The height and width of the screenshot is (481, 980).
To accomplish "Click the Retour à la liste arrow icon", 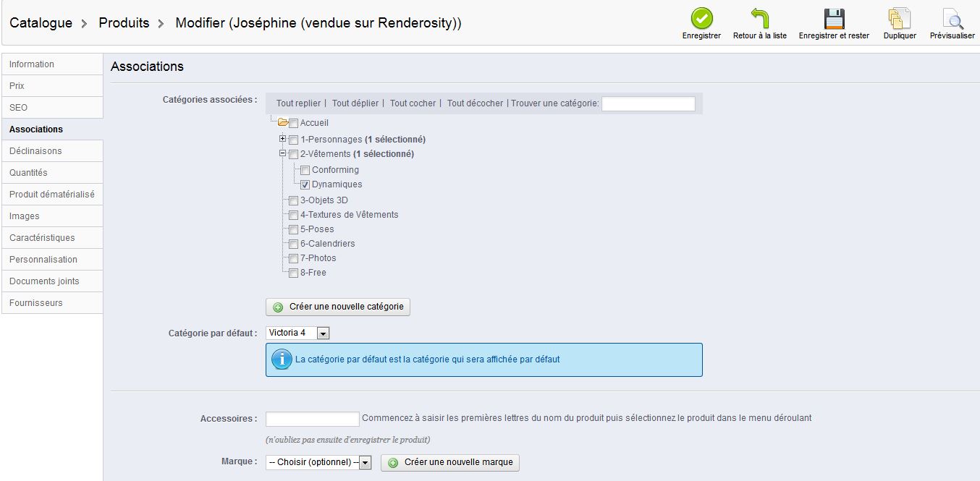I will [759, 18].
